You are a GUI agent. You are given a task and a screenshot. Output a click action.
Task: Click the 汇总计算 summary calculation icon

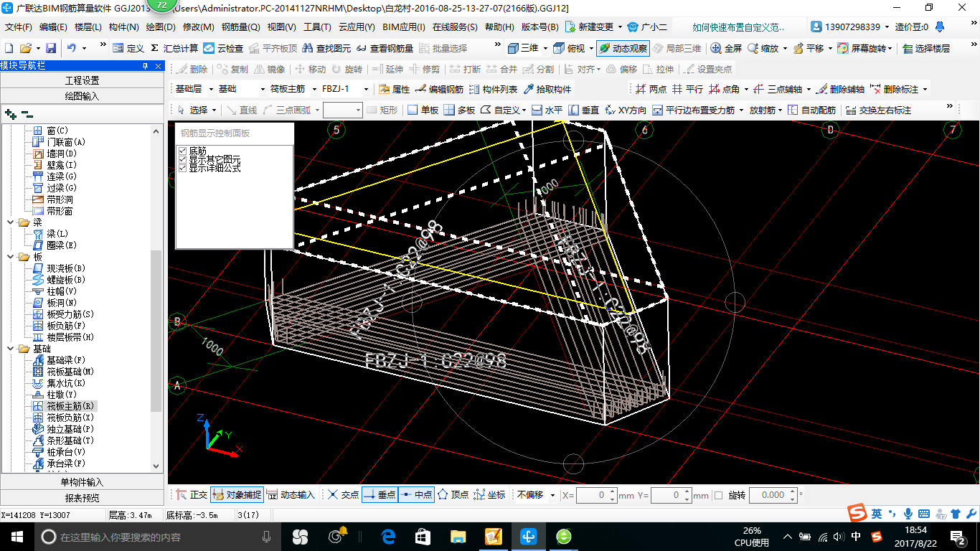tap(174, 48)
